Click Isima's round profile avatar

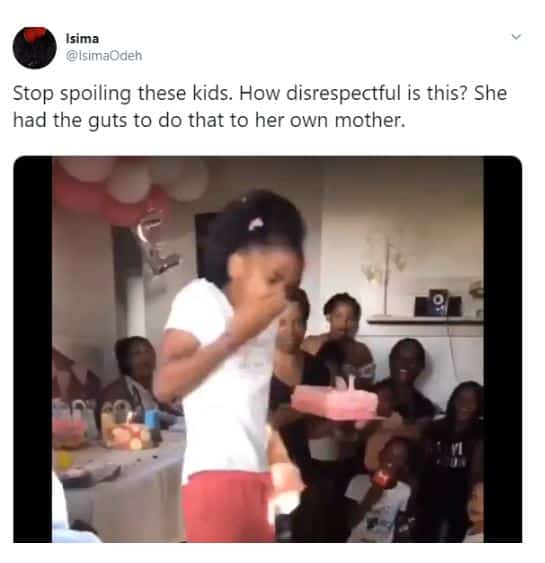pos(34,47)
